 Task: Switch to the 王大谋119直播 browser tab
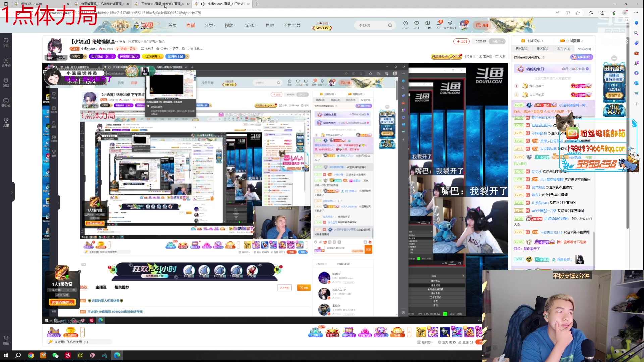point(162,4)
